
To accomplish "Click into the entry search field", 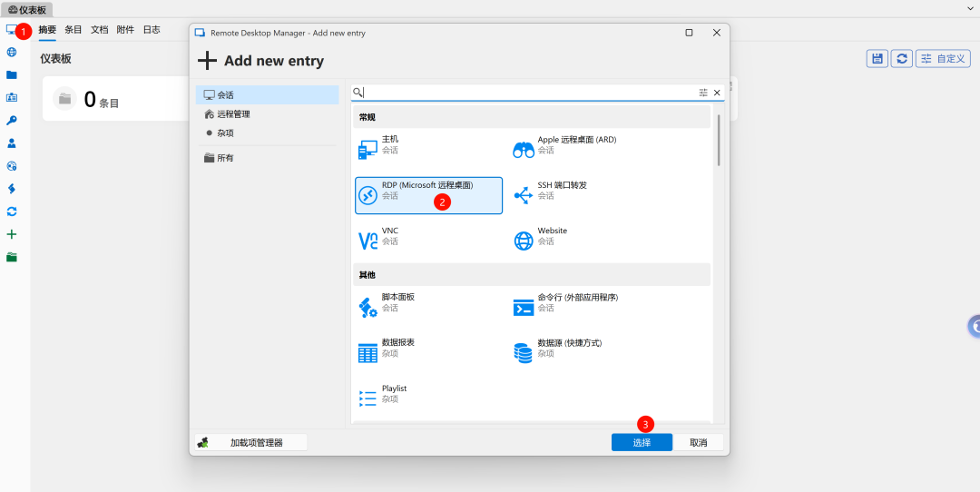I will 530,93.
